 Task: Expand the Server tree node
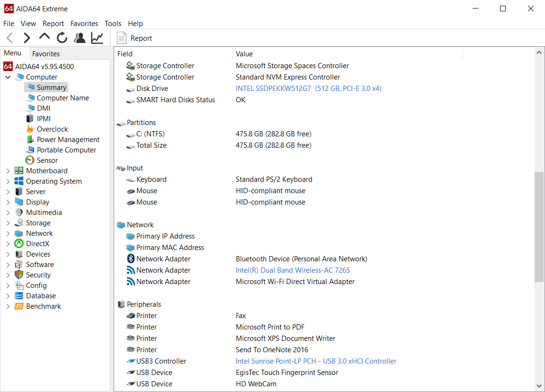8,191
